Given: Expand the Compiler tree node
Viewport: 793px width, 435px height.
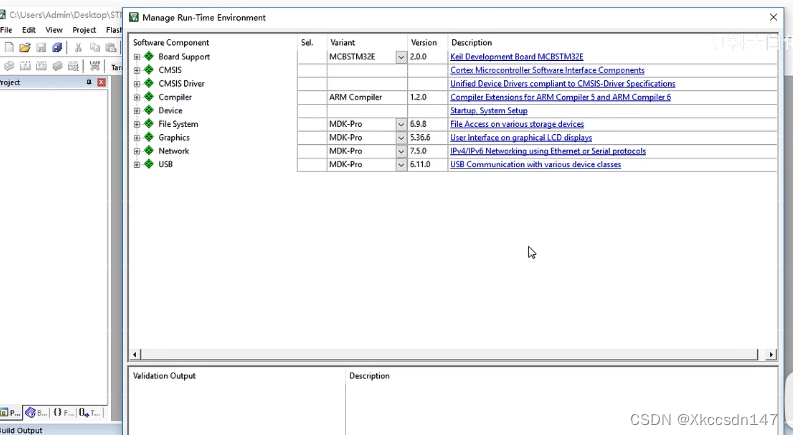Looking at the screenshot, I should (x=137, y=97).
